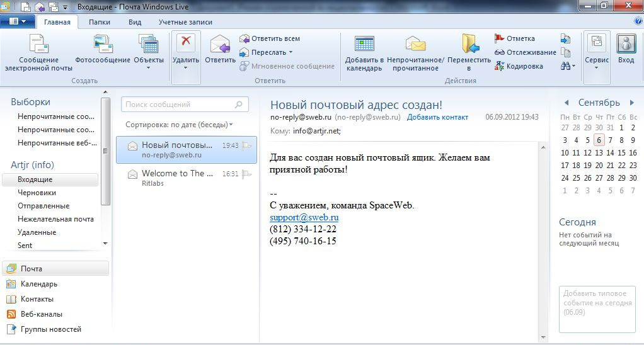Open the application file menu button

click(x=17, y=21)
